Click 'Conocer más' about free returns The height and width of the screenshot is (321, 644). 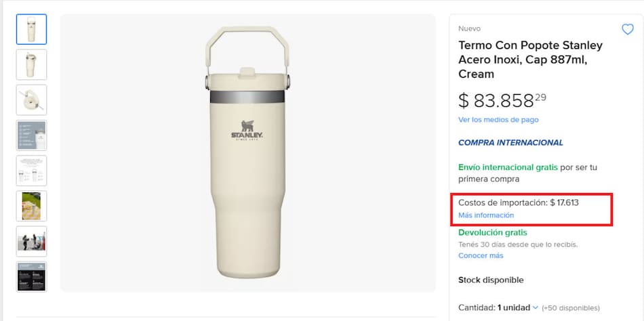(x=481, y=255)
